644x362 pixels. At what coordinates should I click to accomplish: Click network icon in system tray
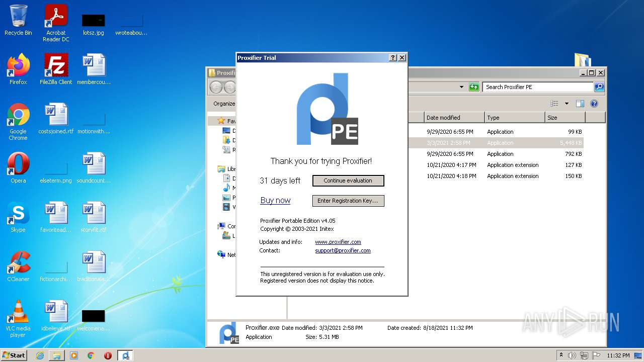point(584,355)
